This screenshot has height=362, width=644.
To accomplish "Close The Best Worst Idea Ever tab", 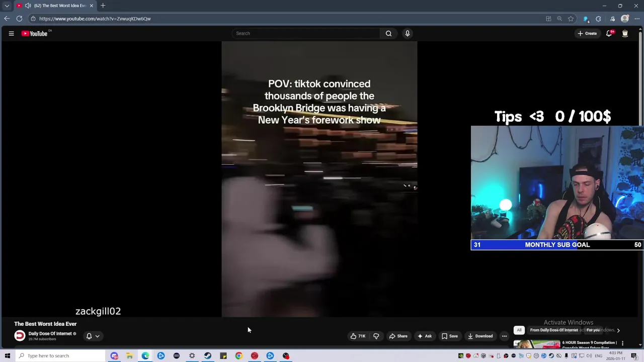I will coord(92,6).
